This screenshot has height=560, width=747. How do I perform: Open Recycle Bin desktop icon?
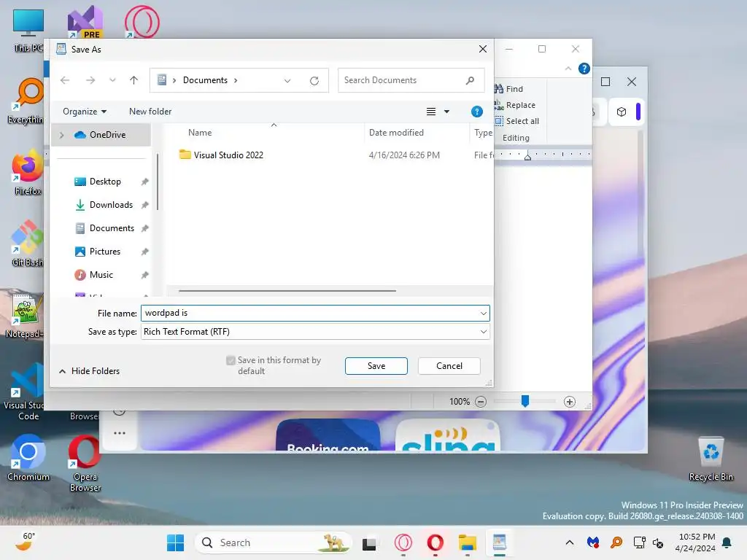(x=711, y=459)
